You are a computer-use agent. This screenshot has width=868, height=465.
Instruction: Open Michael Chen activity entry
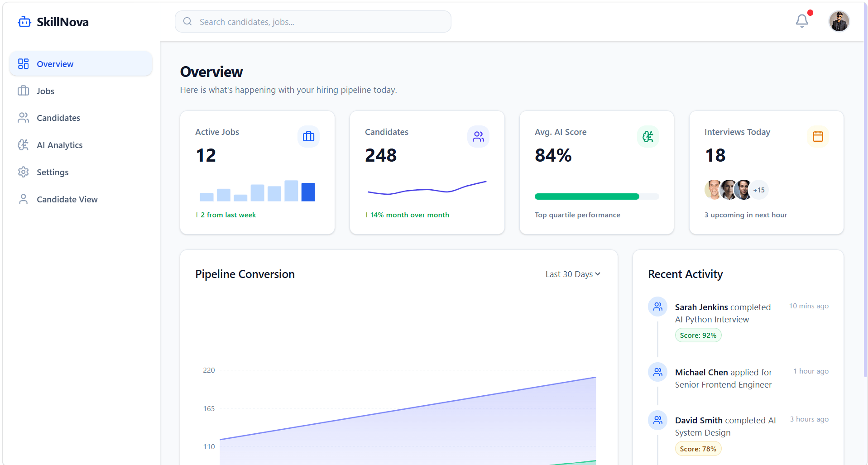(x=738, y=378)
